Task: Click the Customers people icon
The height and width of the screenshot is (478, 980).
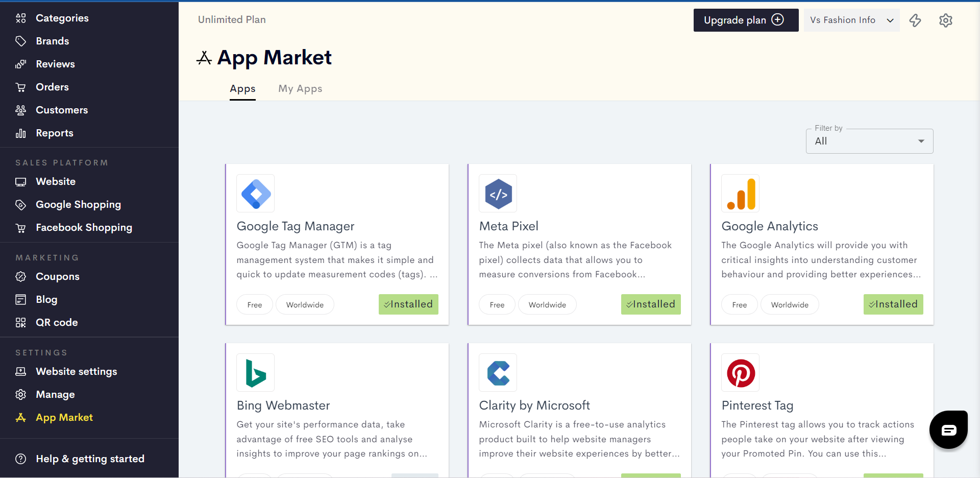Action: [20, 110]
